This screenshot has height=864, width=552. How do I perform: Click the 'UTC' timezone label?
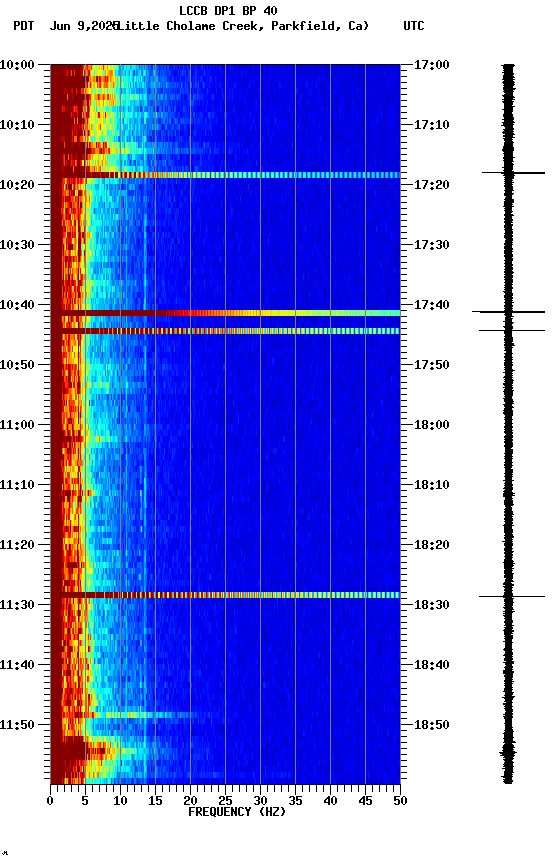tap(414, 26)
